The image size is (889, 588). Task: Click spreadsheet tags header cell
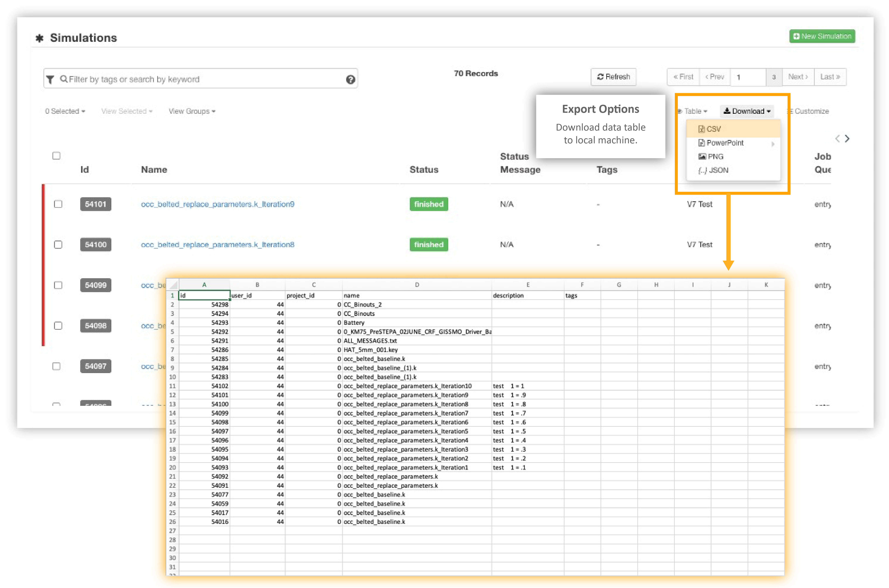pos(582,296)
